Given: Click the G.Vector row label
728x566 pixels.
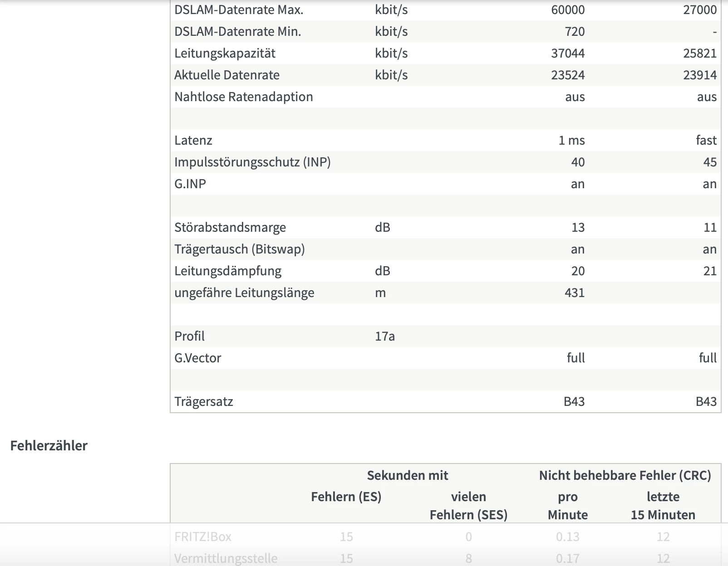Looking at the screenshot, I should tap(197, 358).
